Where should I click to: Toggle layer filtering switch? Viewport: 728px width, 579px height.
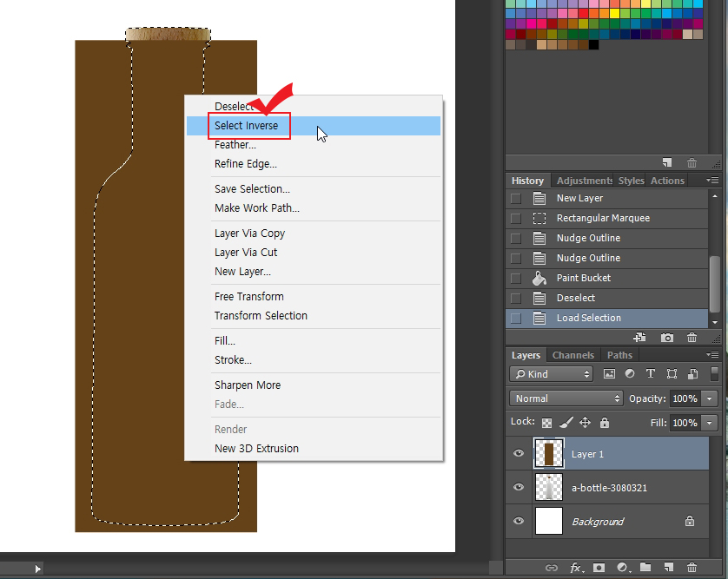[x=715, y=374]
